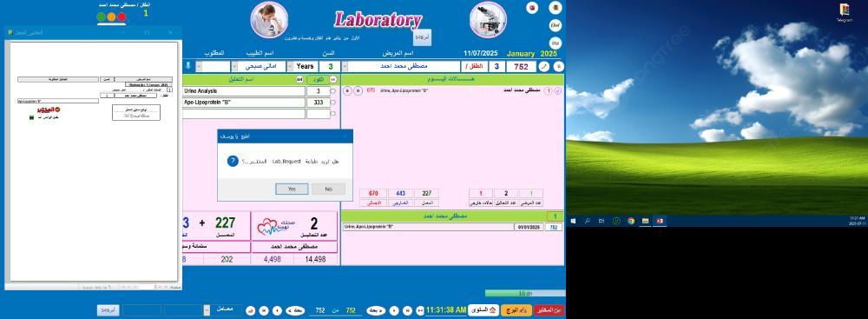The width and height of the screenshot is (868, 319).
Task: Click the yellow lab tab at the bottom
Action: tap(516, 310)
